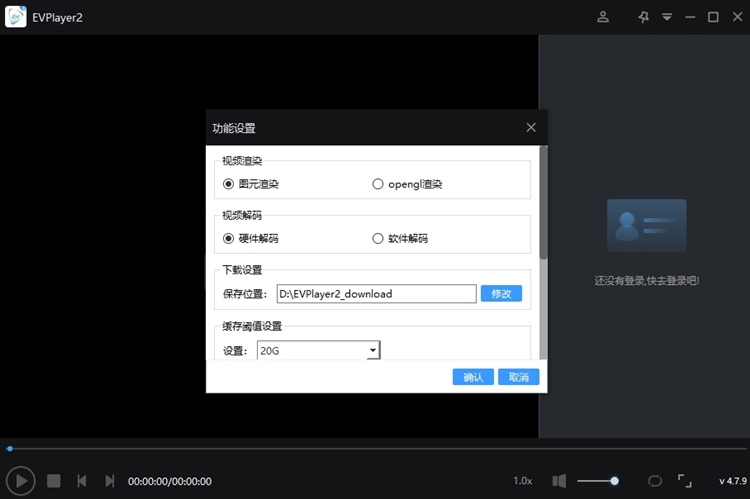Toggle loop playback mode icon
Viewport: 750px width, 499px height.
pos(655,481)
